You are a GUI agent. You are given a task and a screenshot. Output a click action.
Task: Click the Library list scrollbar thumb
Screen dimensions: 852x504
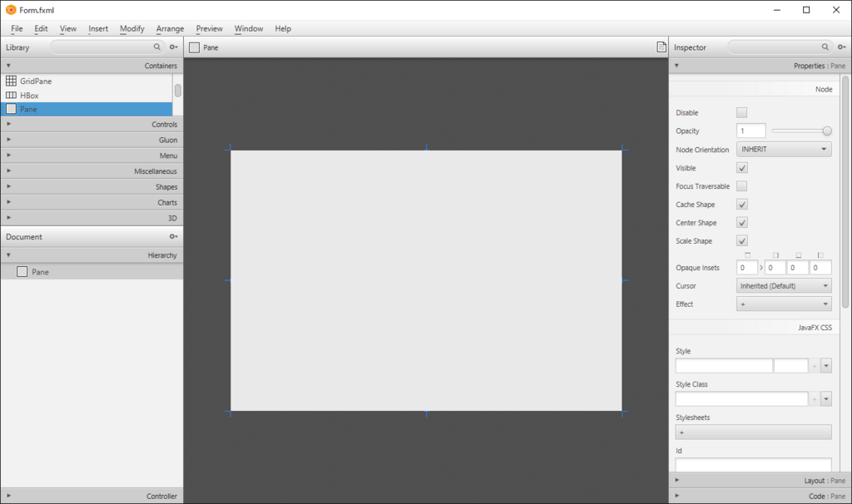click(178, 91)
